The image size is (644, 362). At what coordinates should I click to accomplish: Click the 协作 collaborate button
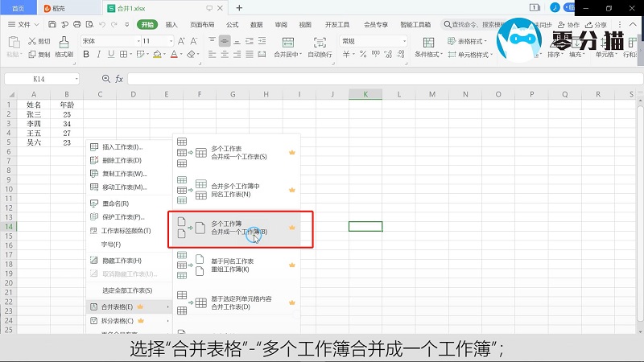(568, 25)
